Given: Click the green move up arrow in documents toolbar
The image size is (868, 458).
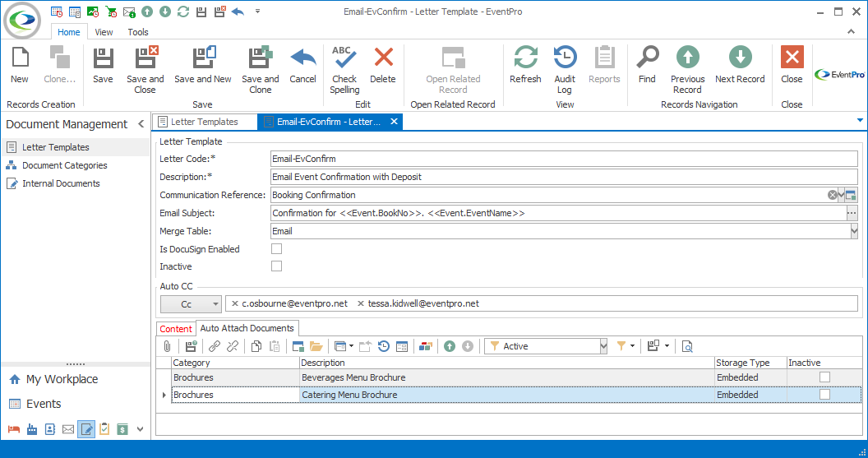Looking at the screenshot, I should 450,347.
